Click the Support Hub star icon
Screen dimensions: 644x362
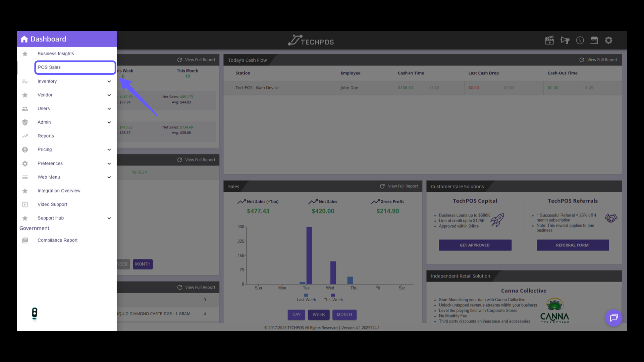(25, 218)
